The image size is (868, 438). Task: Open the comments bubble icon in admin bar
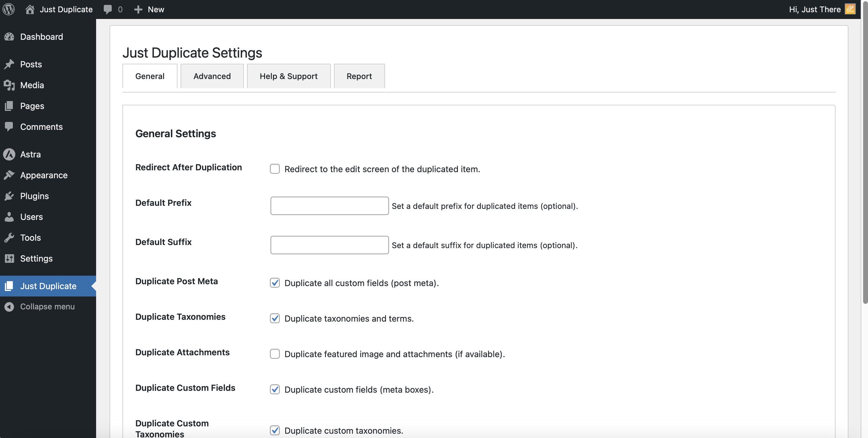point(107,9)
